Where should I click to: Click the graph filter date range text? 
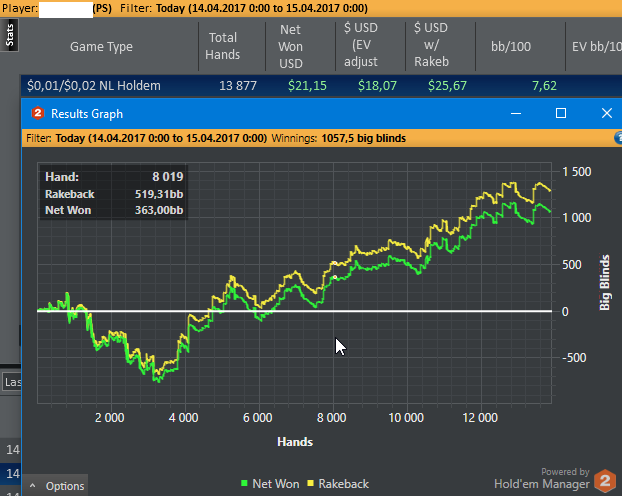click(161, 138)
